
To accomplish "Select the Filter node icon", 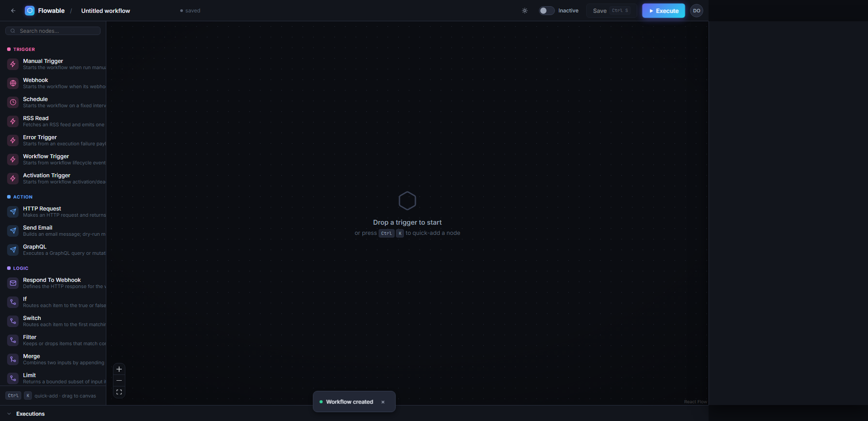I will point(13,340).
